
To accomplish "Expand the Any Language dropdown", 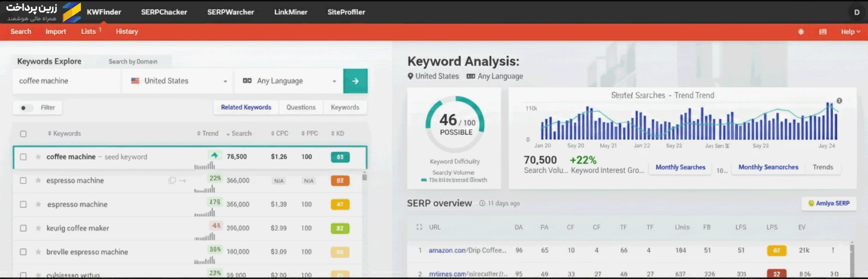I will pyautogui.click(x=289, y=81).
